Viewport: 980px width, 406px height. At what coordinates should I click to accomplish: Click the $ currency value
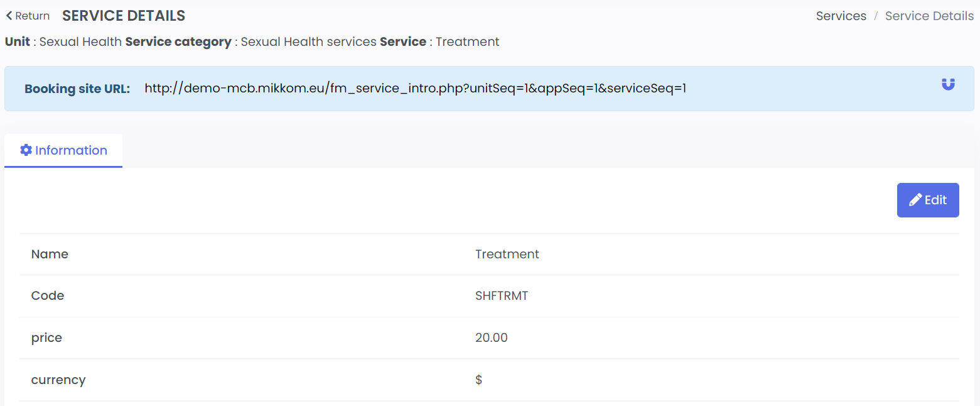479,380
